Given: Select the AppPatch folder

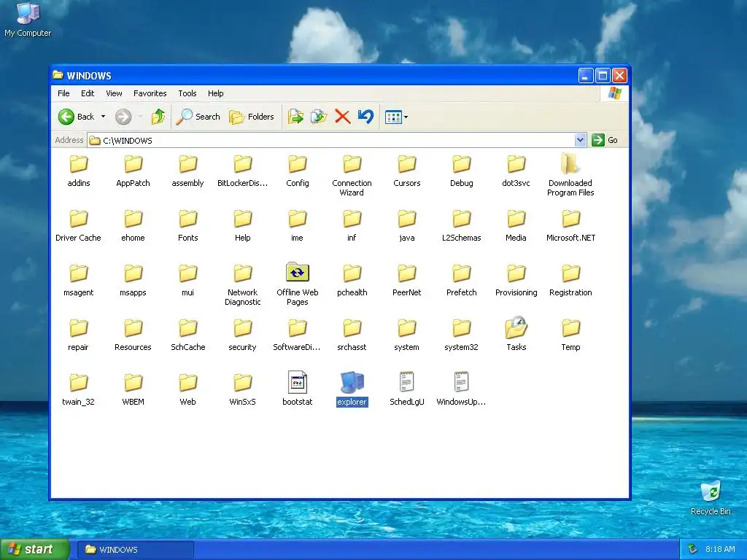Looking at the screenshot, I should (133, 163).
